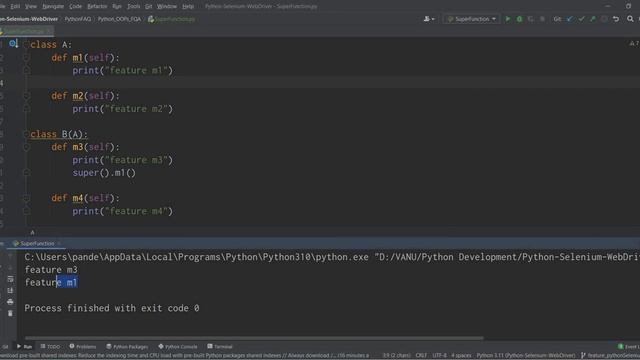Open the SuperFunction run configuration dropdown

pyautogui.click(x=471, y=19)
